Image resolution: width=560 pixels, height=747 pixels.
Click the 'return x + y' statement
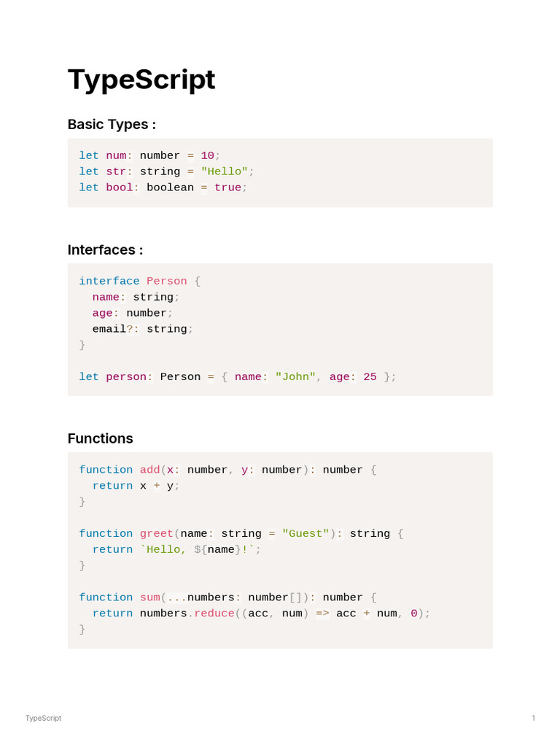click(x=136, y=486)
